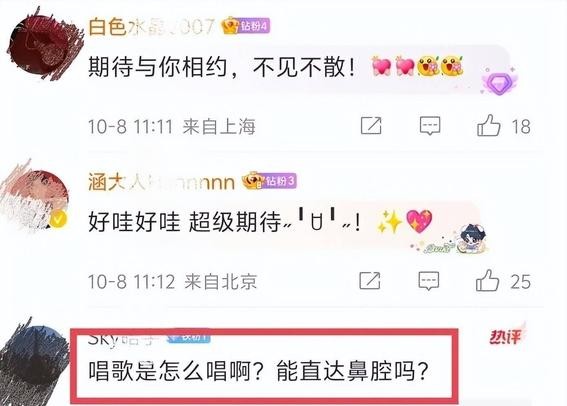Viewport: 567px width, 406px height.
Task: Reply to the 好哇好哇 comment
Action: point(429,281)
